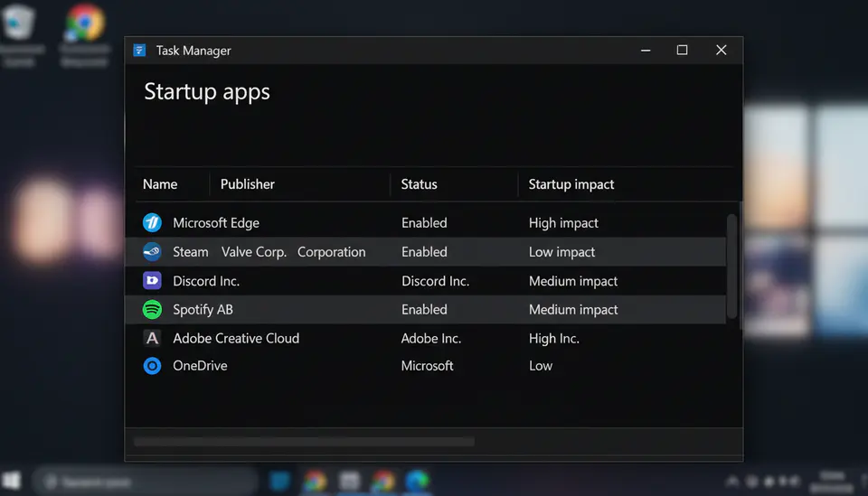Click the Adobe Creative Cloud icon

click(x=152, y=338)
